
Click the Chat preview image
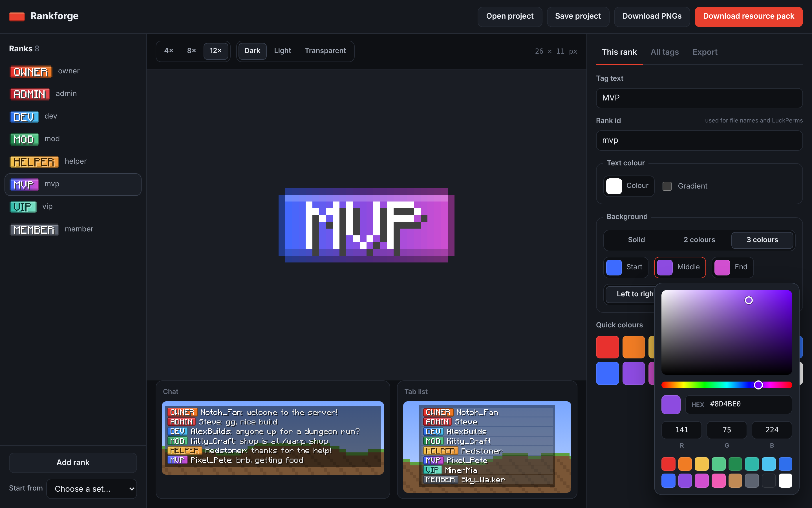273,438
